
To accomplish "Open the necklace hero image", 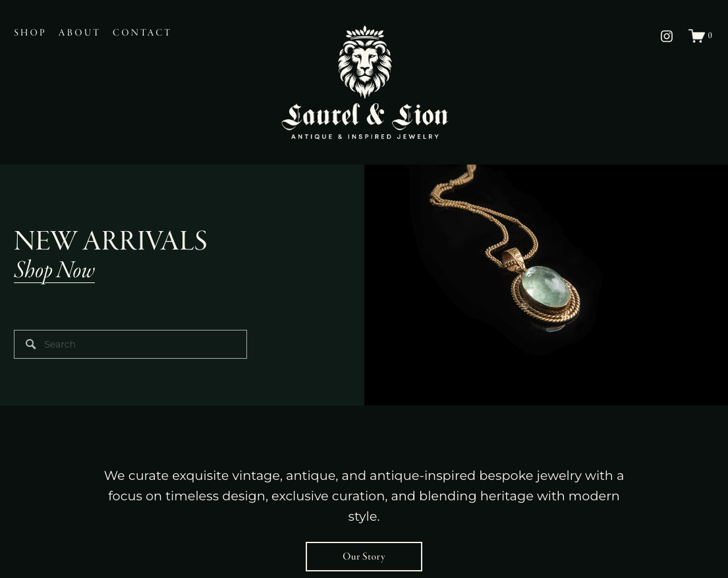I will click(x=546, y=285).
